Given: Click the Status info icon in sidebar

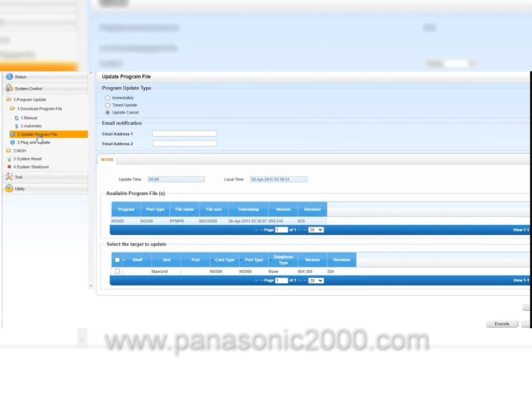Looking at the screenshot, I should (x=9, y=77).
